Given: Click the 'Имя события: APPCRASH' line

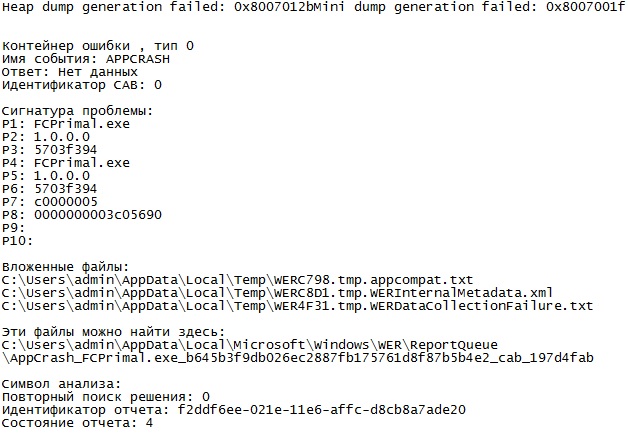Looking at the screenshot, I should (x=85, y=59).
